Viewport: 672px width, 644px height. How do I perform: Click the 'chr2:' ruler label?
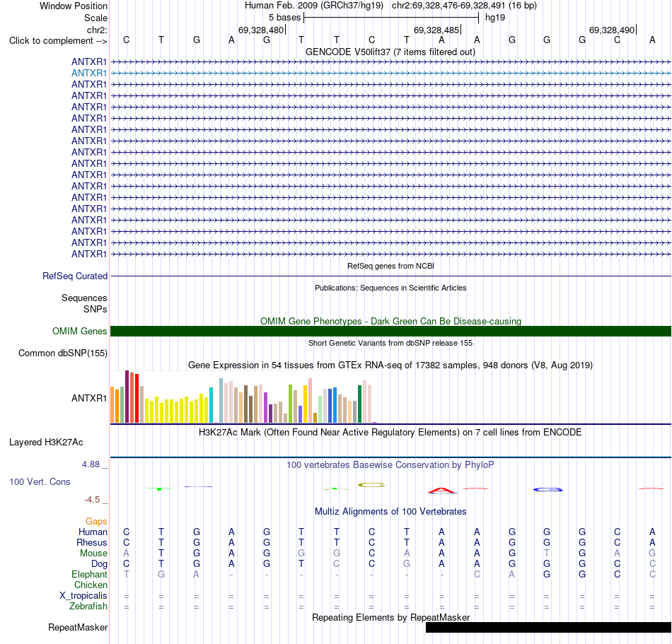click(x=97, y=30)
